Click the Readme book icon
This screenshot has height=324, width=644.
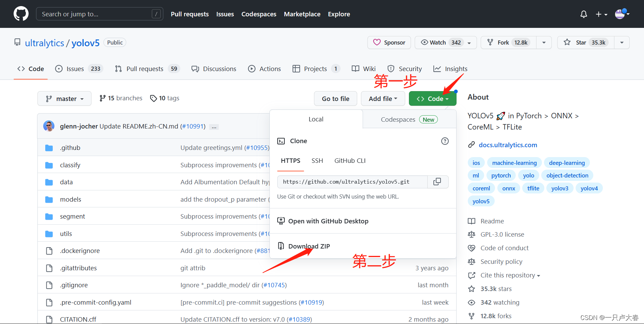(x=472, y=221)
